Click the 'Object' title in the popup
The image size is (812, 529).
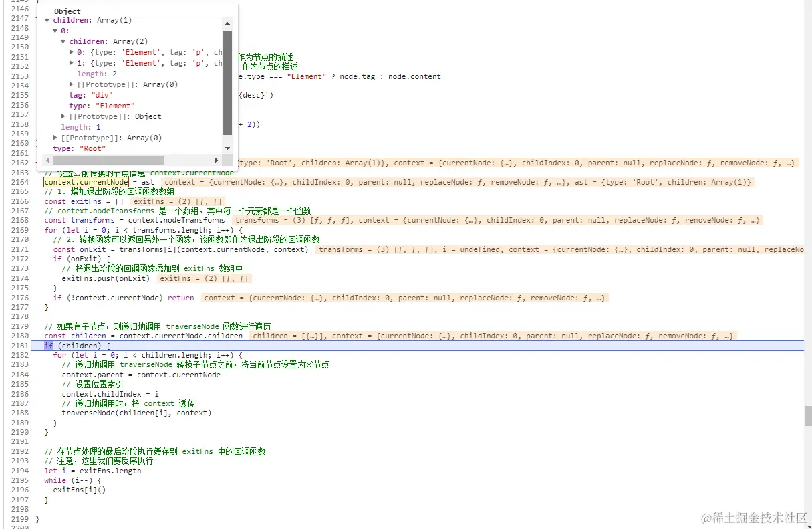(67, 11)
